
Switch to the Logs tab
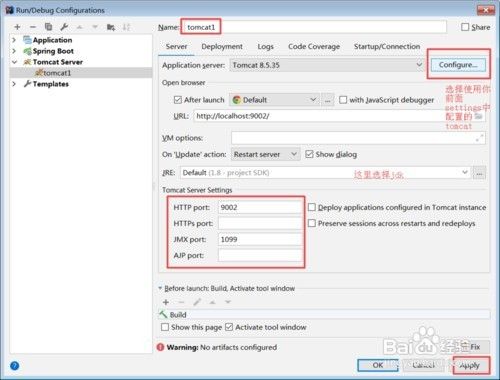(x=265, y=46)
